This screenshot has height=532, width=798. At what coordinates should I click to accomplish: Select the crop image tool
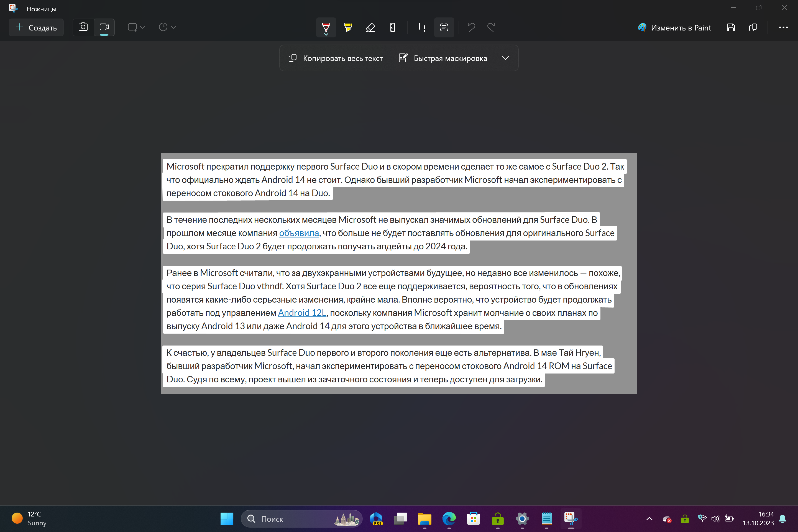pyautogui.click(x=422, y=27)
